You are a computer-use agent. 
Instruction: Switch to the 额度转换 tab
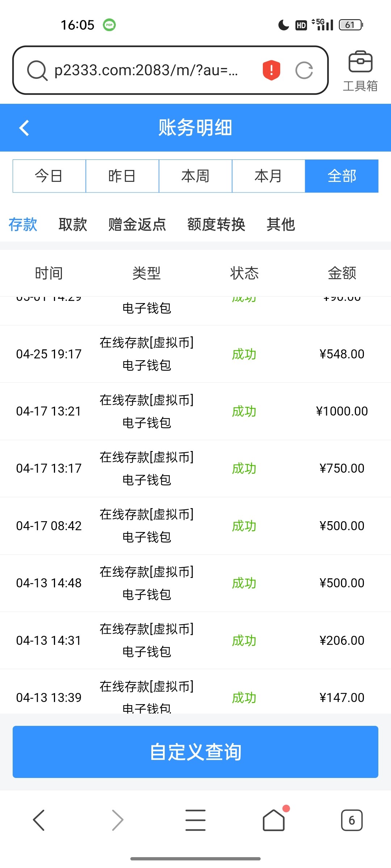tap(216, 225)
